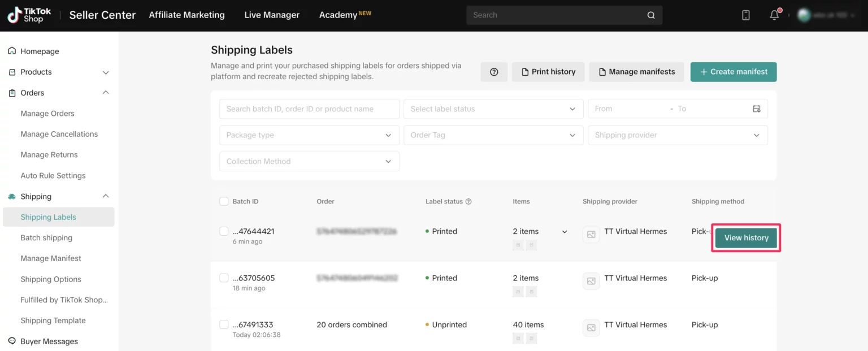Image resolution: width=868 pixels, height=351 pixels.
Task: Click the help question mark icon
Action: [494, 72]
